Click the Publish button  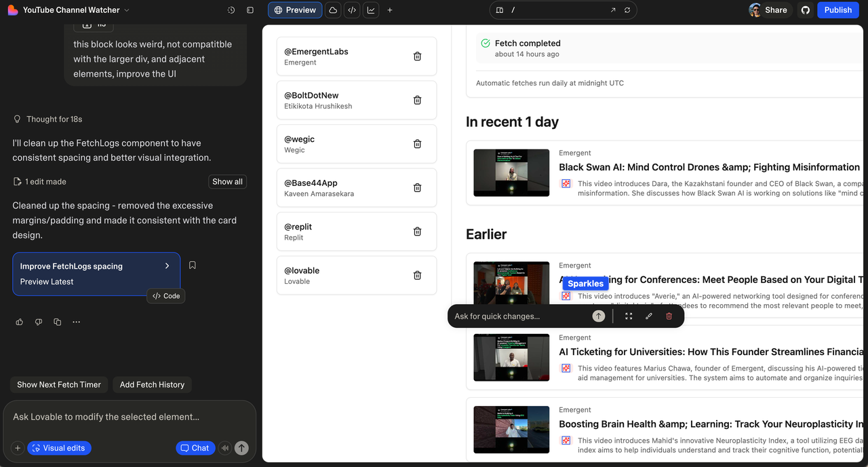(838, 10)
